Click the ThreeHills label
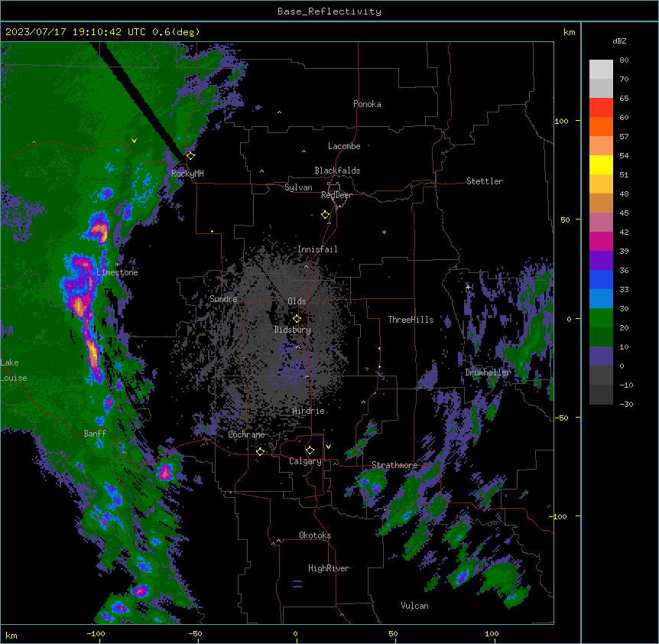The image size is (659, 644). tap(411, 320)
